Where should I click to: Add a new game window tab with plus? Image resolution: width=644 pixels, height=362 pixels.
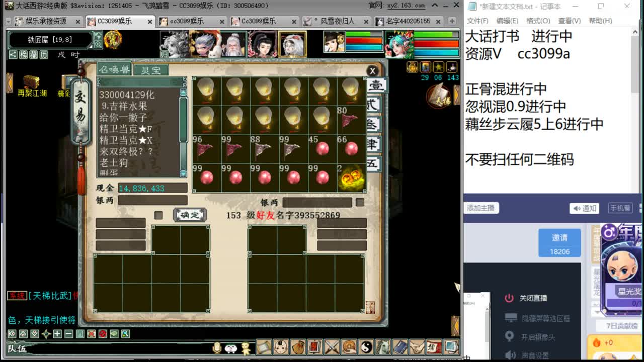(x=452, y=21)
